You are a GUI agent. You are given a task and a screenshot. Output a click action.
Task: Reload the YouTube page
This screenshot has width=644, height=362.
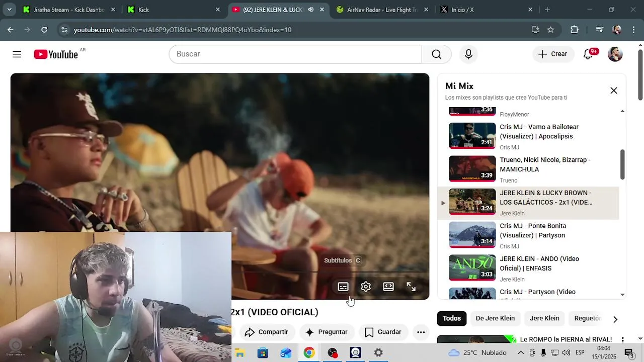click(x=44, y=30)
